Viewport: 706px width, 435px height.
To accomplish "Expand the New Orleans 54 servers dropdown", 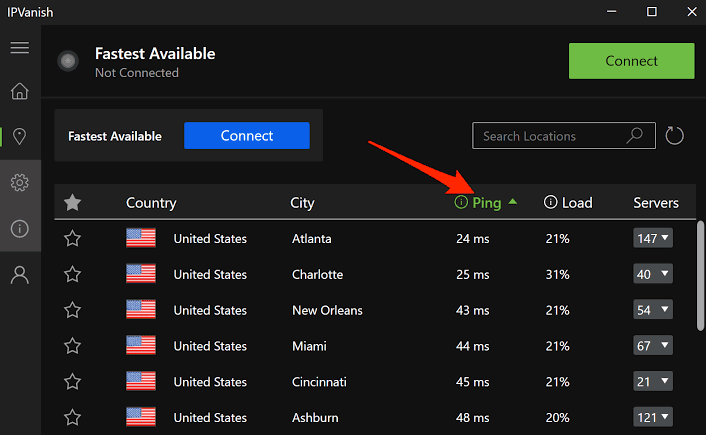I will coord(653,310).
